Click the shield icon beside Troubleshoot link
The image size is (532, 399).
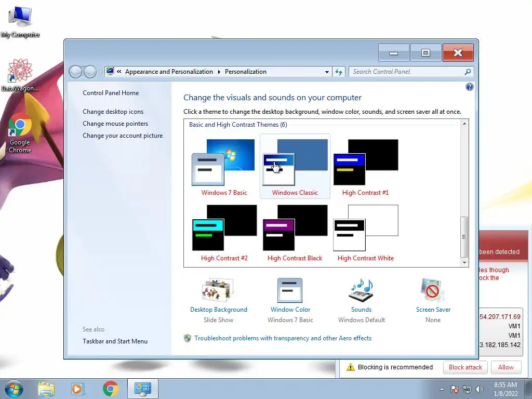coord(187,338)
